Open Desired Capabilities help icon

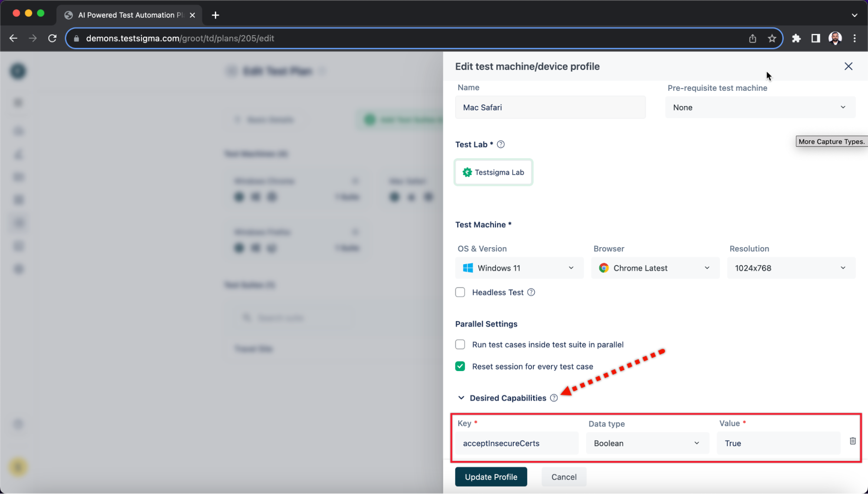[x=554, y=398]
